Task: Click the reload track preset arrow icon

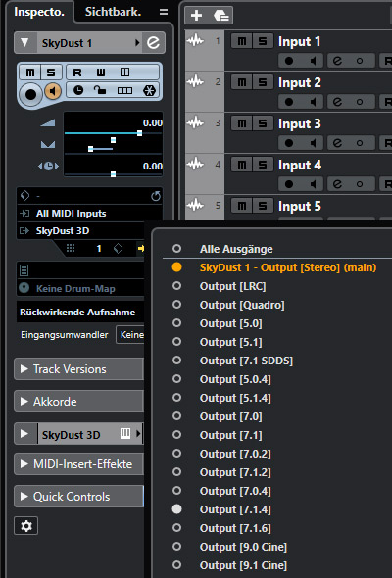Action: tap(156, 196)
